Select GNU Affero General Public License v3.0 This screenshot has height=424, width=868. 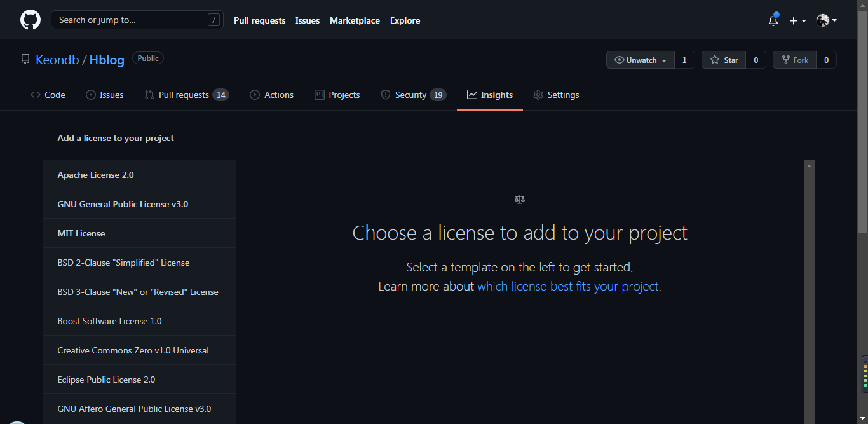click(139, 409)
